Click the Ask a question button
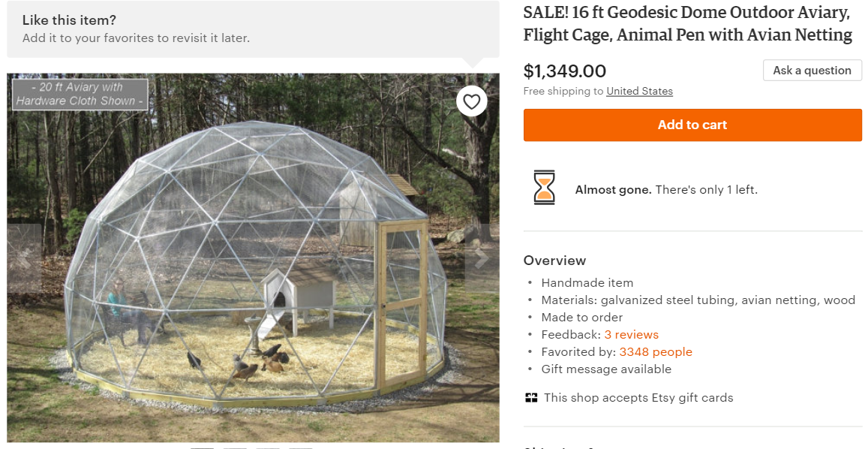The image size is (868, 449). (812, 71)
